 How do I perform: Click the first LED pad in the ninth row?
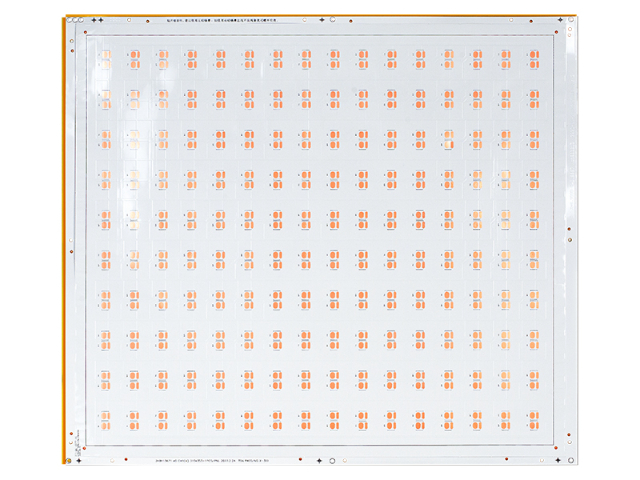tap(133, 376)
